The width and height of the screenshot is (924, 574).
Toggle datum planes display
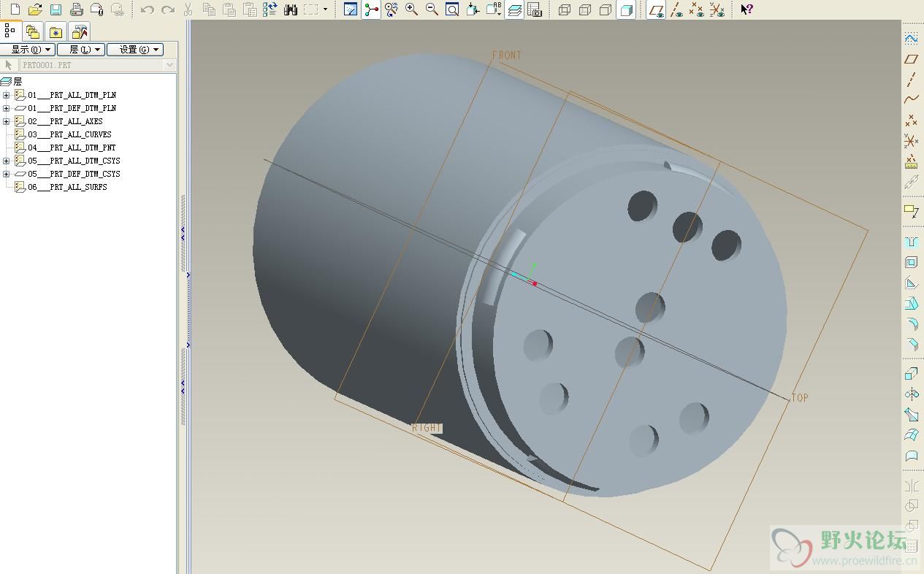point(657,9)
